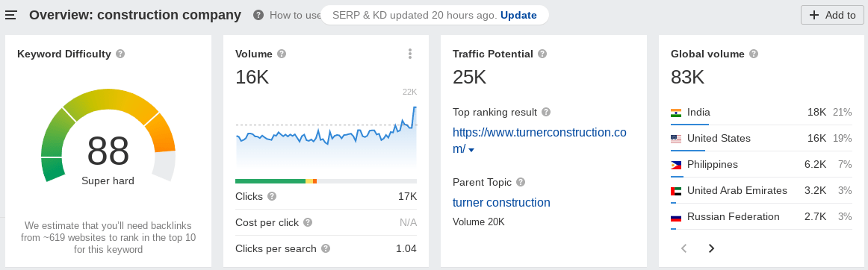The height and width of the screenshot is (270, 868).
Task: Click the Parent Topic help icon
Action: 521,182
